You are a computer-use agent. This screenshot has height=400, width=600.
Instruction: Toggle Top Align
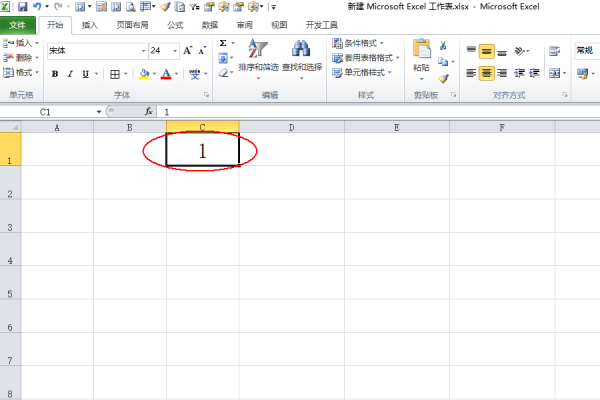(x=471, y=51)
